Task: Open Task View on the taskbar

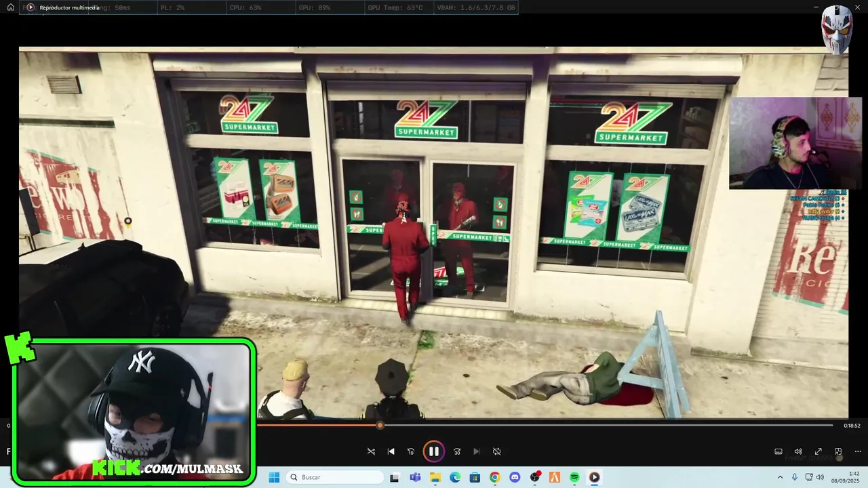Action: [394, 477]
